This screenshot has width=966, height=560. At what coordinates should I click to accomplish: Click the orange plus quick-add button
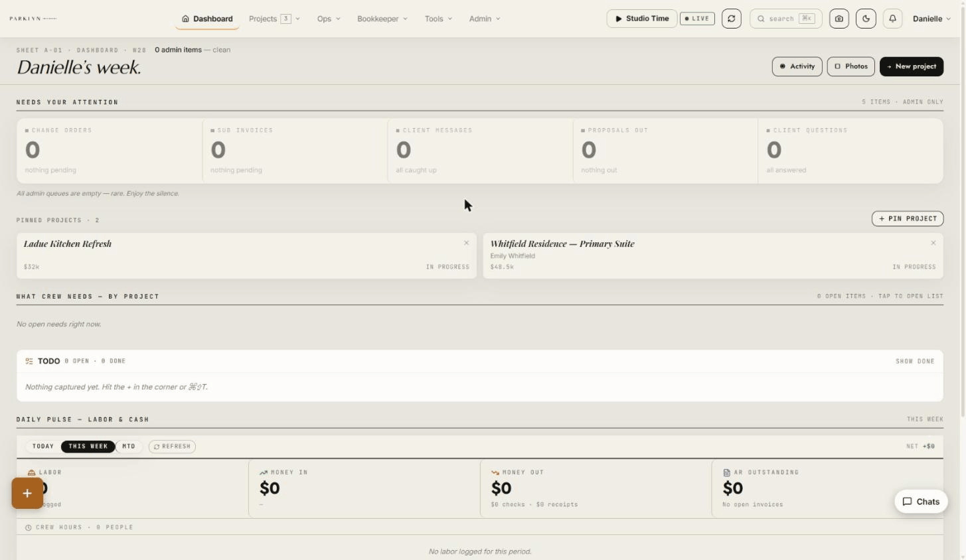[27, 493]
